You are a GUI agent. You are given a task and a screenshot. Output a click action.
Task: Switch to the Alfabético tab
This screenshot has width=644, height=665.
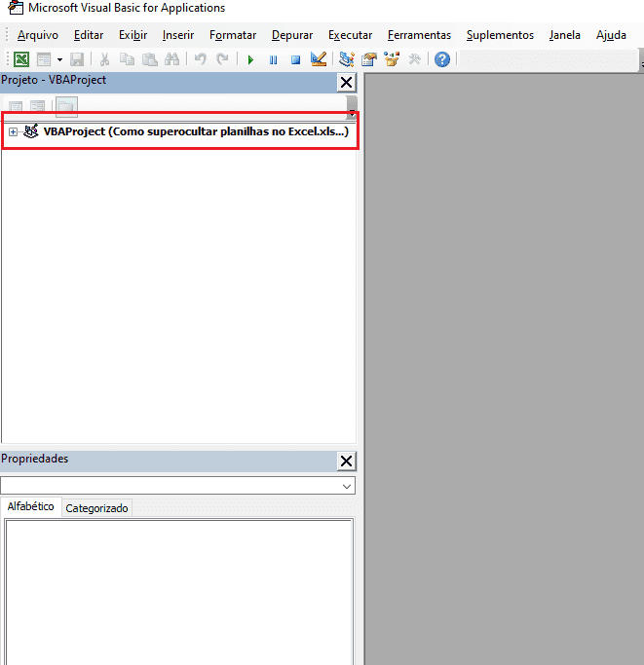pyautogui.click(x=31, y=506)
